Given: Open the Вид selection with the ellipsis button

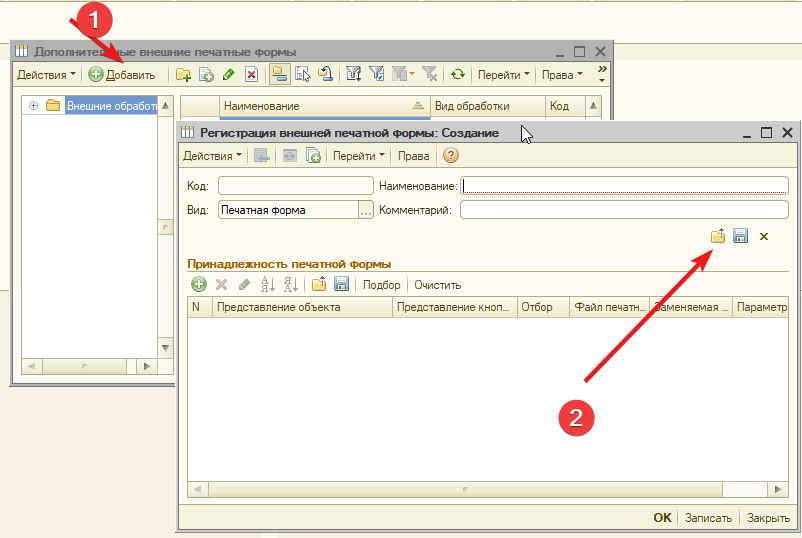Looking at the screenshot, I should point(366,210).
